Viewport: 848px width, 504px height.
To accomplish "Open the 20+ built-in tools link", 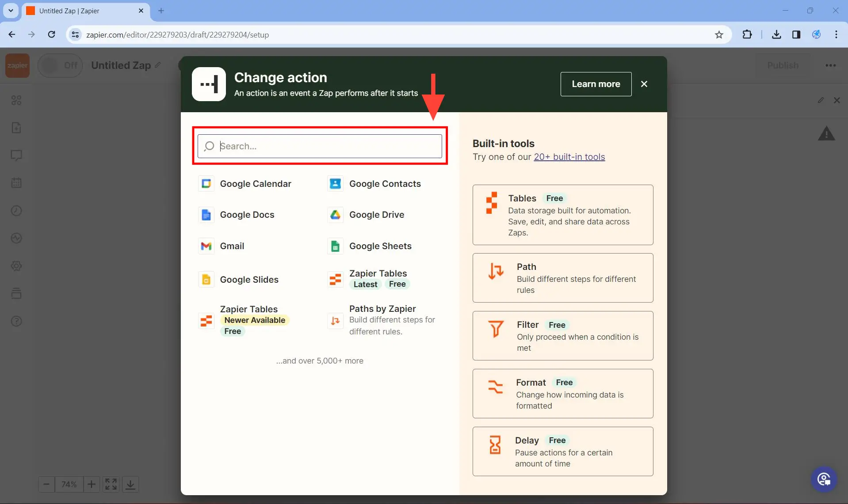I will 569,157.
